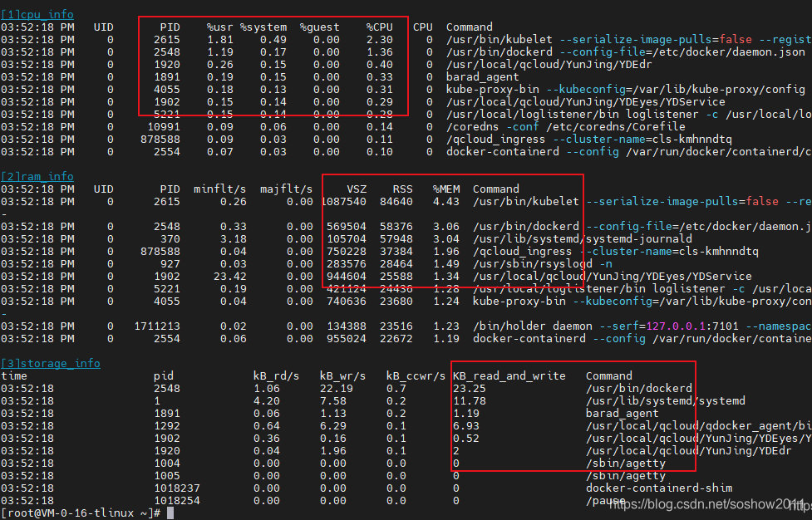Click the KB_read_and_write column header
This screenshot has width=812, height=520.
(x=509, y=375)
